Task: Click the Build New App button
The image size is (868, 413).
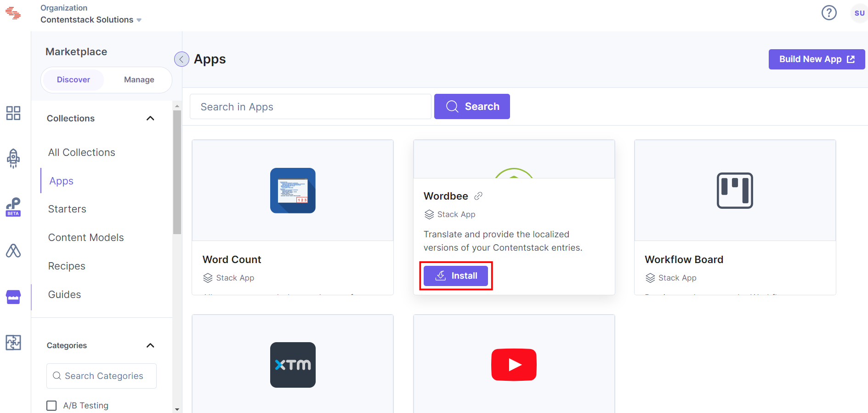Action: [817, 59]
